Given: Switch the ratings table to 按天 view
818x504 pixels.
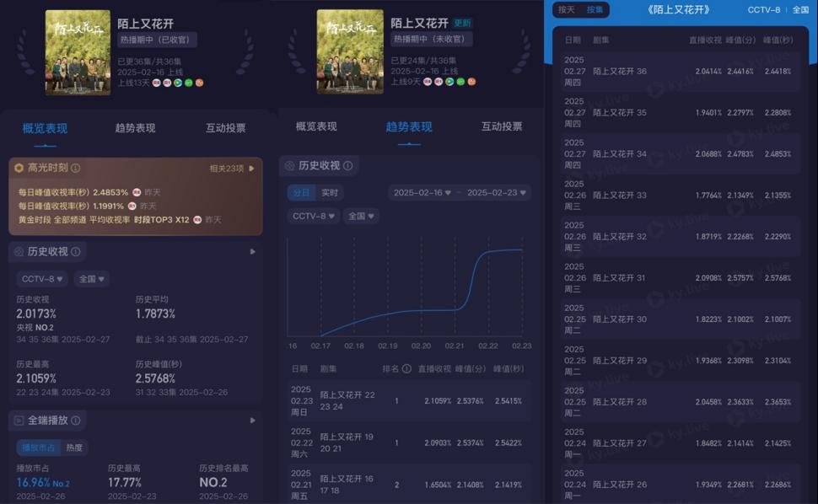Looking at the screenshot, I should click(x=566, y=9).
